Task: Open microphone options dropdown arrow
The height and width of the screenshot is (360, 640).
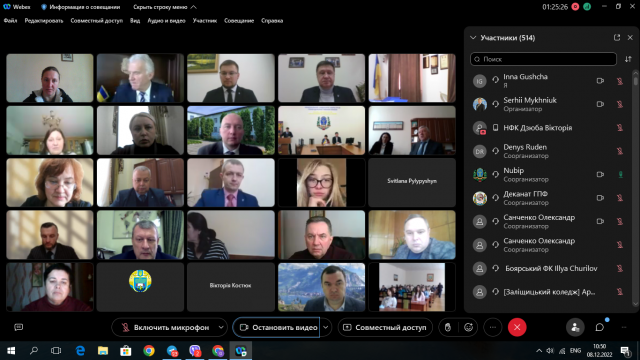Action: coord(221,327)
